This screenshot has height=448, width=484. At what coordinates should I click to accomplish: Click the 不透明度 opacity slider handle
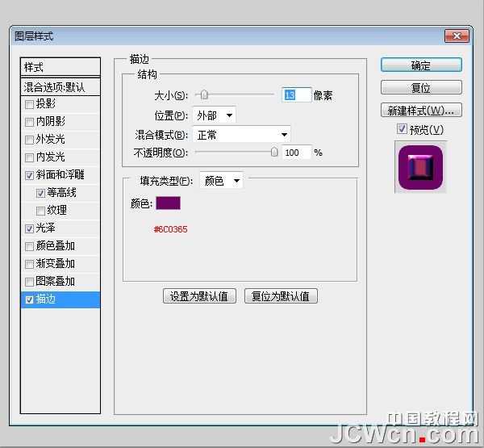pyautogui.click(x=274, y=152)
